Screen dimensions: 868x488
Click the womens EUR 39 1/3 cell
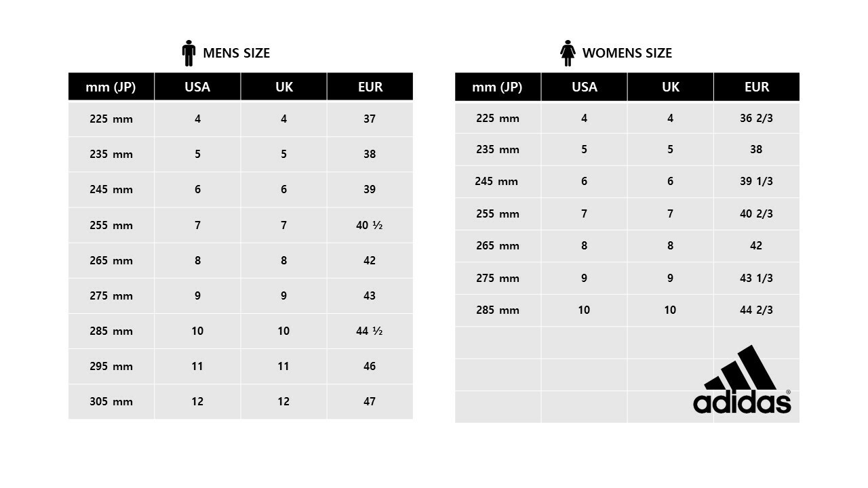click(756, 181)
